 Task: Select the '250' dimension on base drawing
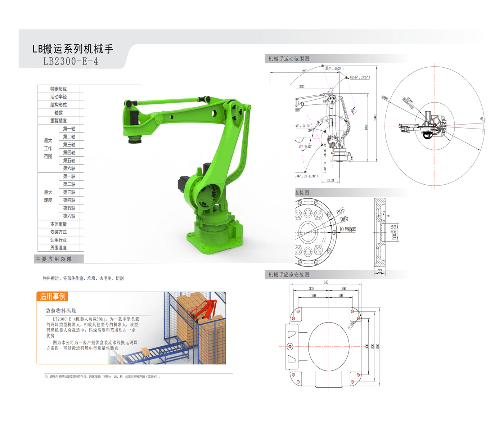343,288
